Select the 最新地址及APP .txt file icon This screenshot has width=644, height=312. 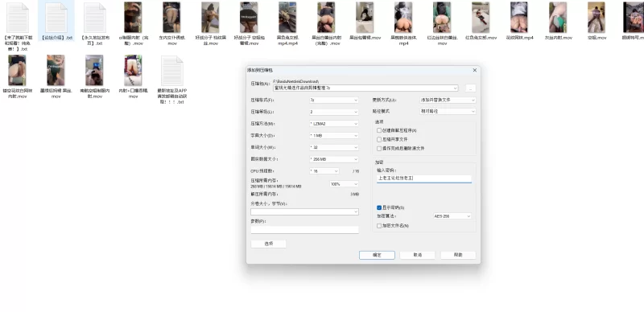click(172, 71)
